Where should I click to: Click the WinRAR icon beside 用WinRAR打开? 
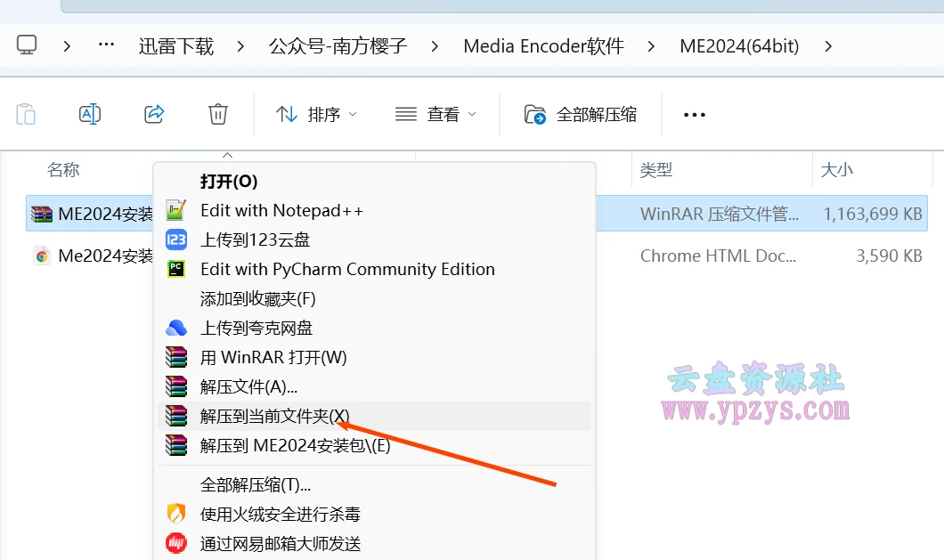(175, 356)
